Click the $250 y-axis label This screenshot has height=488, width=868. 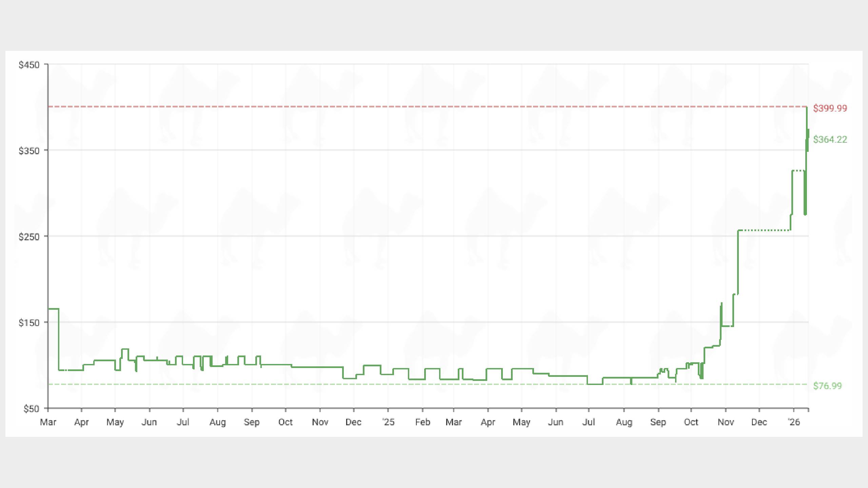tap(29, 237)
